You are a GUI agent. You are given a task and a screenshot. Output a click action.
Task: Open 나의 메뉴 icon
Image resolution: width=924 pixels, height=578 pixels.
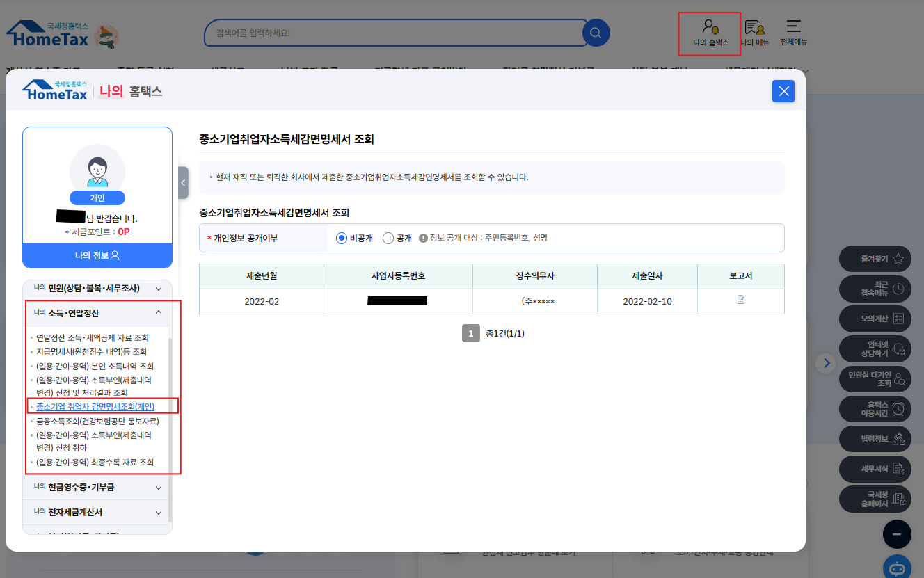pos(754,28)
